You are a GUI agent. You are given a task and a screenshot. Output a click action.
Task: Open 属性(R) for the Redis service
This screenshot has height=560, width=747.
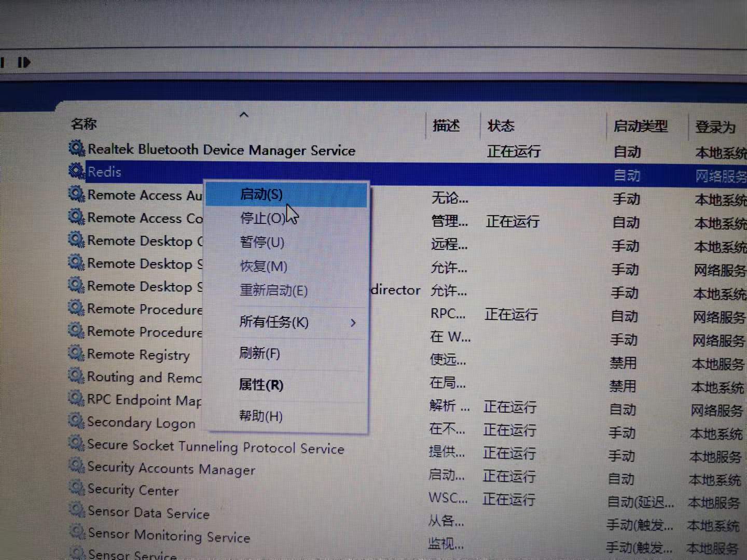tap(261, 385)
